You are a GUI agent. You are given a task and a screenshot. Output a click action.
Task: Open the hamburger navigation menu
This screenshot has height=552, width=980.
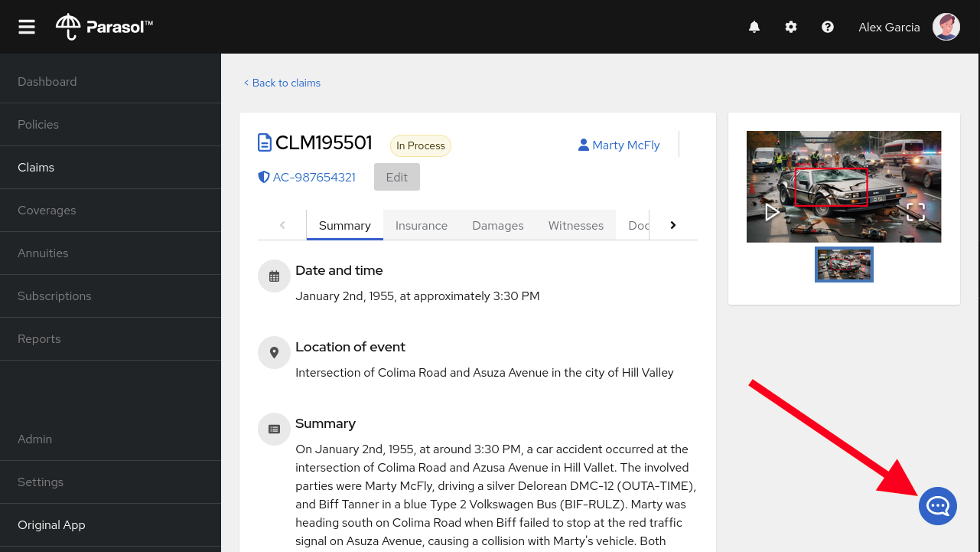(x=27, y=27)
